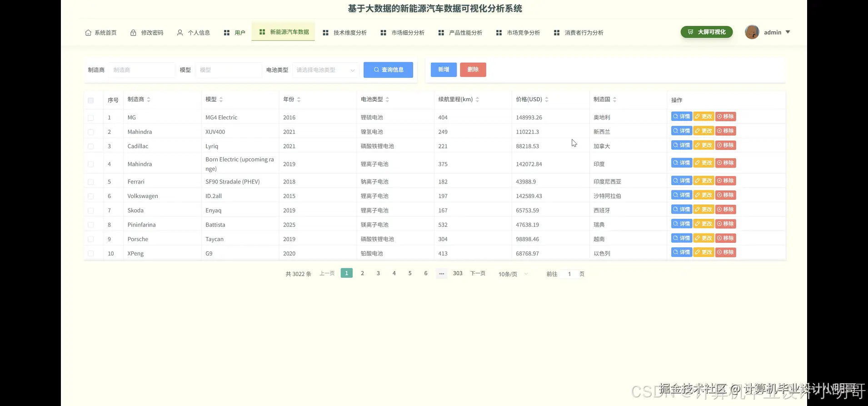Open 详情 for Pininfarina Battista row
The image size is (868, 406).
pos(682,224)
